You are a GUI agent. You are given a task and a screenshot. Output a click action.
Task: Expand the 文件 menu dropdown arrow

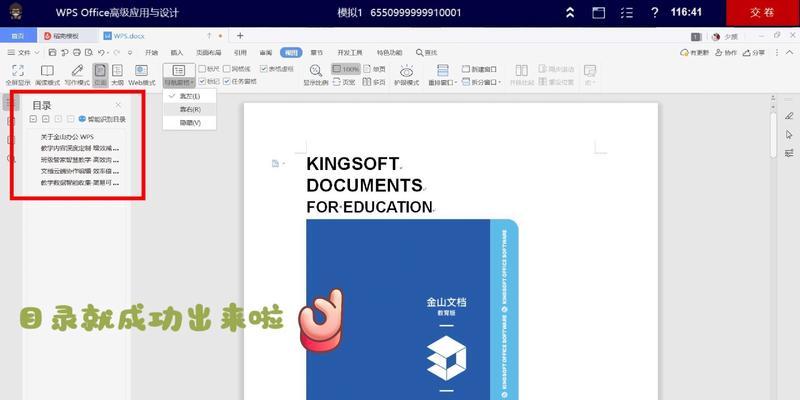pos(37,53)
